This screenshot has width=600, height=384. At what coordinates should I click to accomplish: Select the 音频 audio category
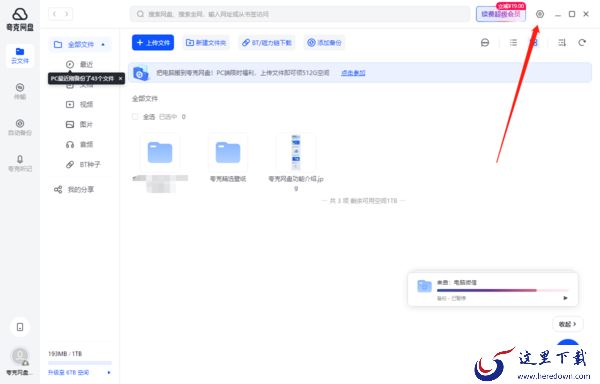coord(80,144)
